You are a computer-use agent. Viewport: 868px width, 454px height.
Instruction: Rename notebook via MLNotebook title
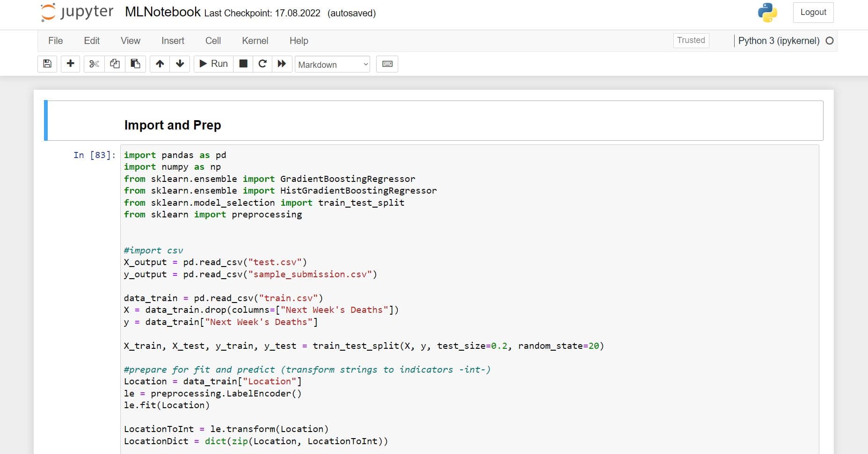pos(162,12)
